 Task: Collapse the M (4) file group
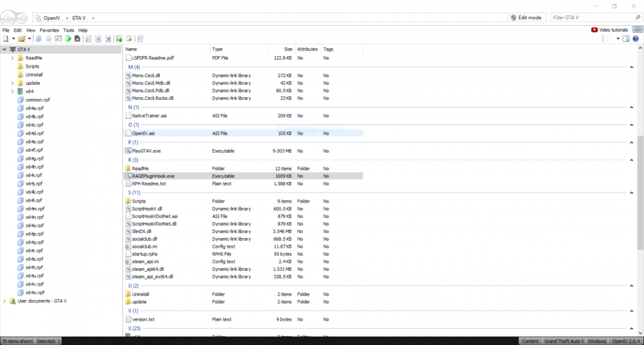coord(631,67)
